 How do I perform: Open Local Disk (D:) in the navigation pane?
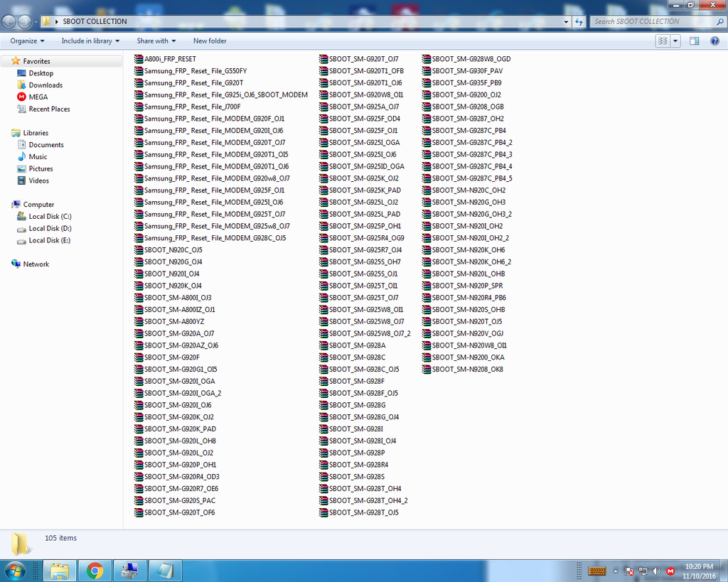[50, 228]
